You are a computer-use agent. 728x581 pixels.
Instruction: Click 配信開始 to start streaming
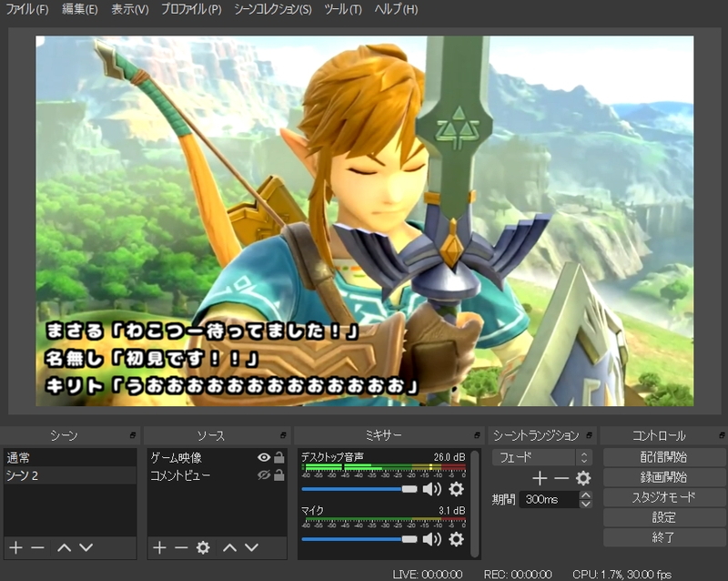(x=664, y=457)
